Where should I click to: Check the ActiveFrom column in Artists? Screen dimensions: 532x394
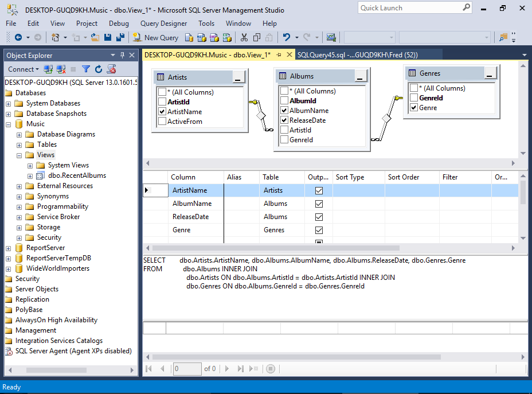pyautogui.click(x=162, y=122)
